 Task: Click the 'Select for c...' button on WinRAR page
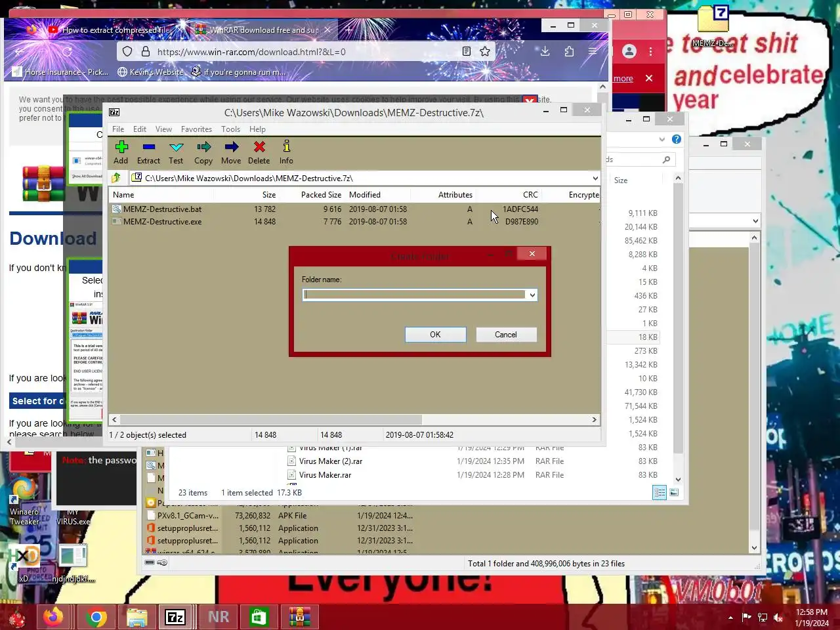(37, 401)
